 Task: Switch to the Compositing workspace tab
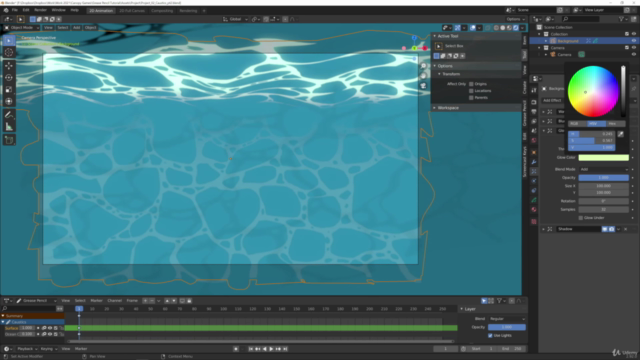tap(162, 11)
